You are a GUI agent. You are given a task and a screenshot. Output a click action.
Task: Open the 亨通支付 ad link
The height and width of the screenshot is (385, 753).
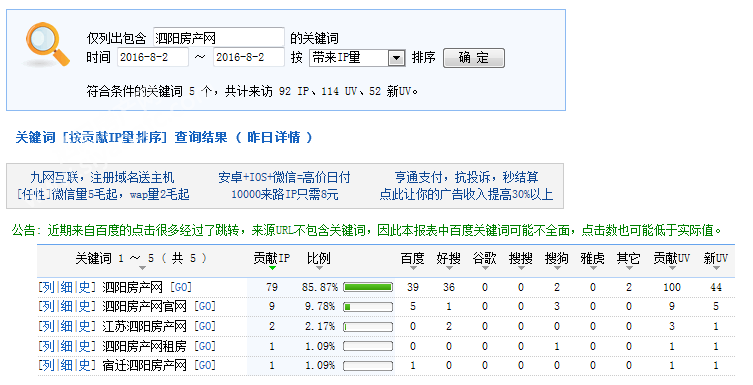pos(466,178)
